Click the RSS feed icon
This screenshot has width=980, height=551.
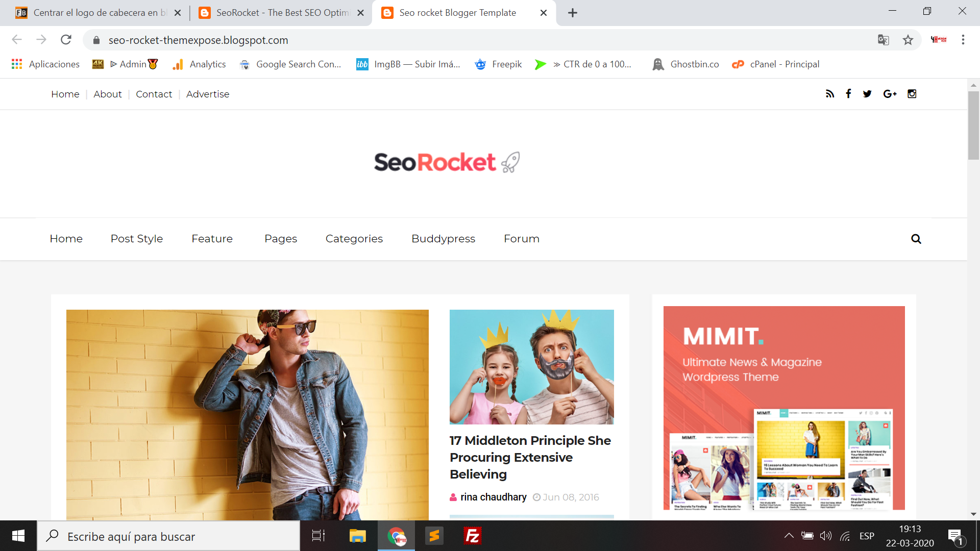(830, 94)
